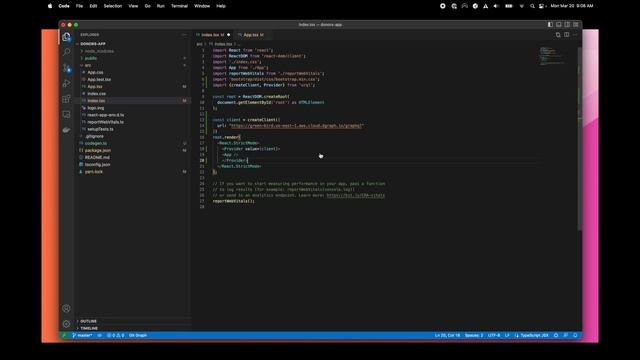Open the Go menu
Image resolution: width=640 pixels, height=360 pixels.
[x=147, y=6]
